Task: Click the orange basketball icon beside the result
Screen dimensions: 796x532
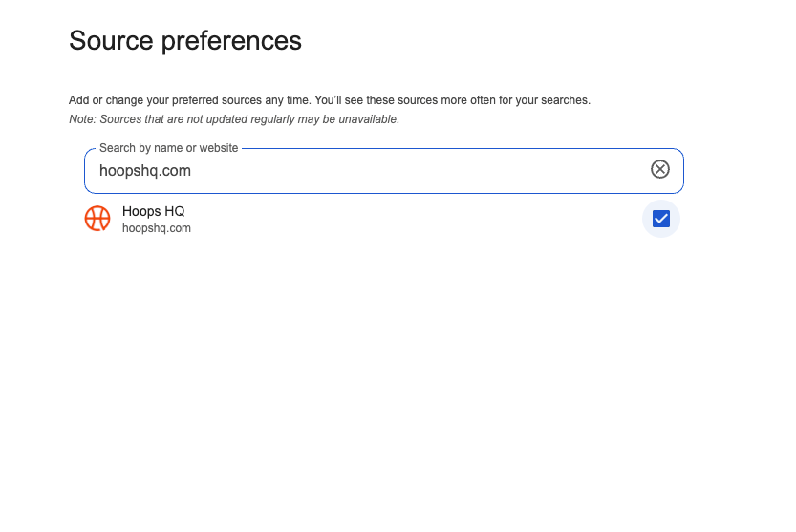Action: 97,219
